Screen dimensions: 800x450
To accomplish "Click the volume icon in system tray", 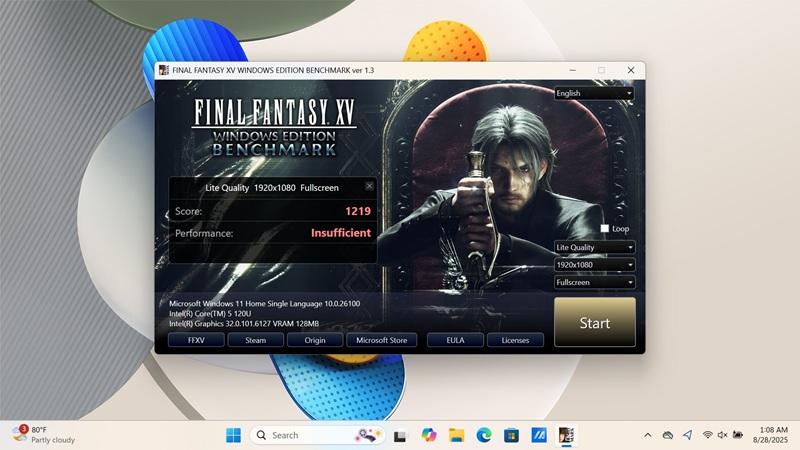I will [x=722, y=435].
